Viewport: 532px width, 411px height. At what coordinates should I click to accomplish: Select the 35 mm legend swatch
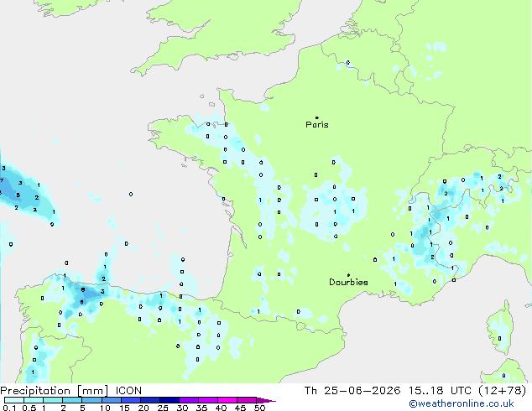pos(207,400)
